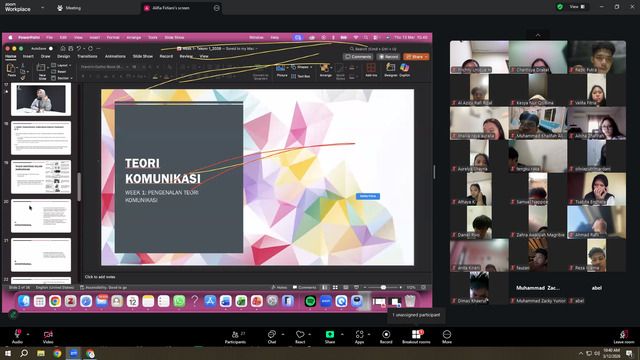640x360 pixels.
Task: Toggle the Notes pane in status bar
Action: coord(280,287)
